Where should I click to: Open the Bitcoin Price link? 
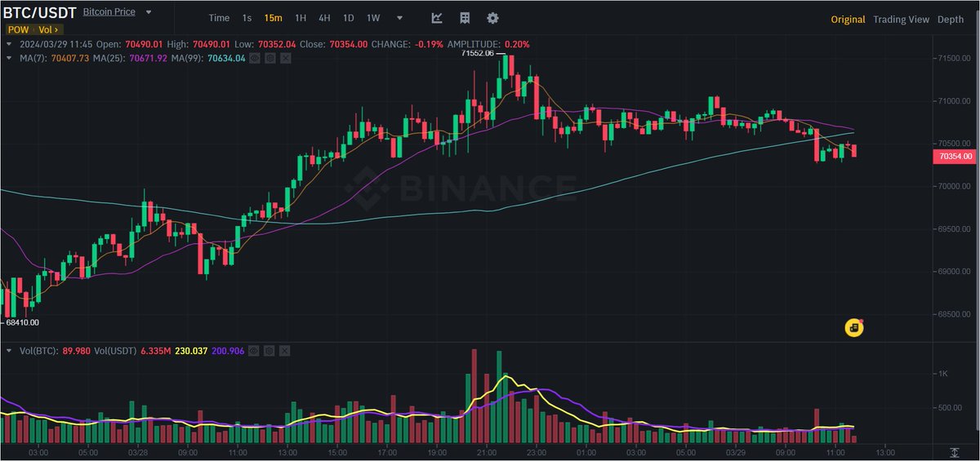coord(109,13)
